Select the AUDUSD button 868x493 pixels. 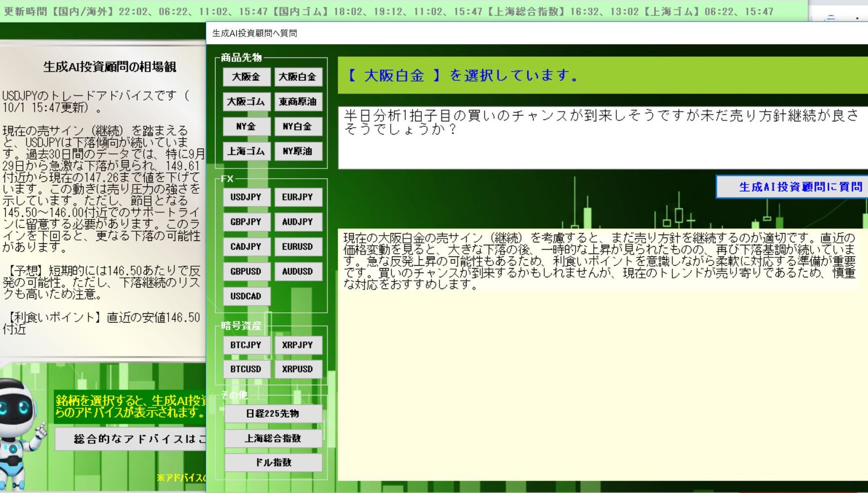[x=298, y=271]
